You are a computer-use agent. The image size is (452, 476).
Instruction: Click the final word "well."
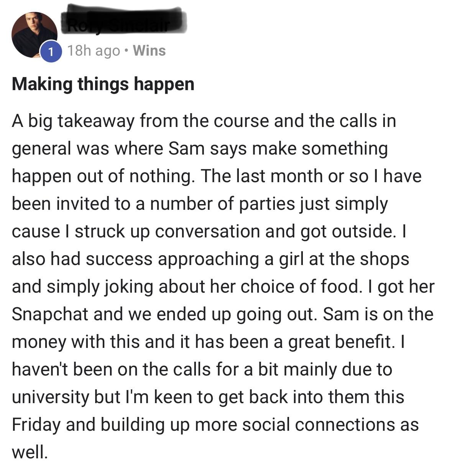tap(30, 452)
